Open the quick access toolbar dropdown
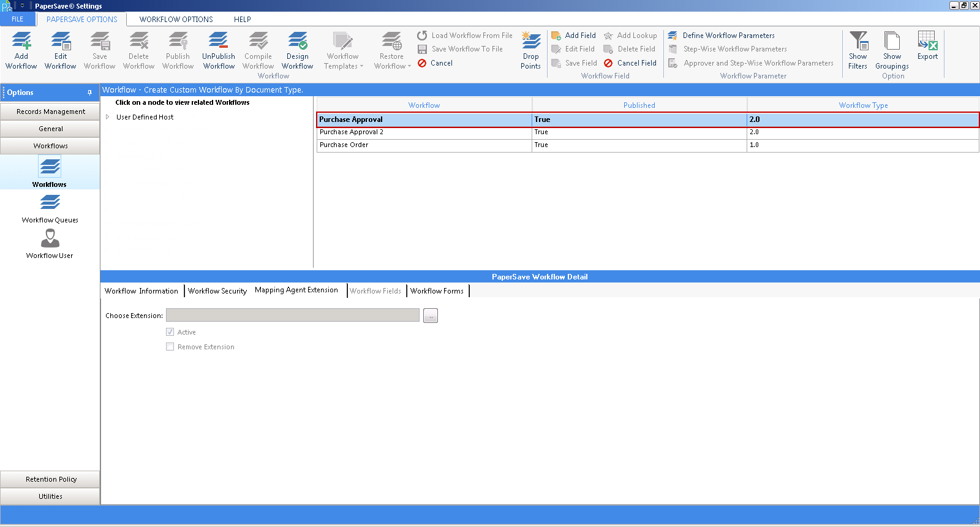The width and height of the screenshot is (980, 527). click(x=22, y=6)
